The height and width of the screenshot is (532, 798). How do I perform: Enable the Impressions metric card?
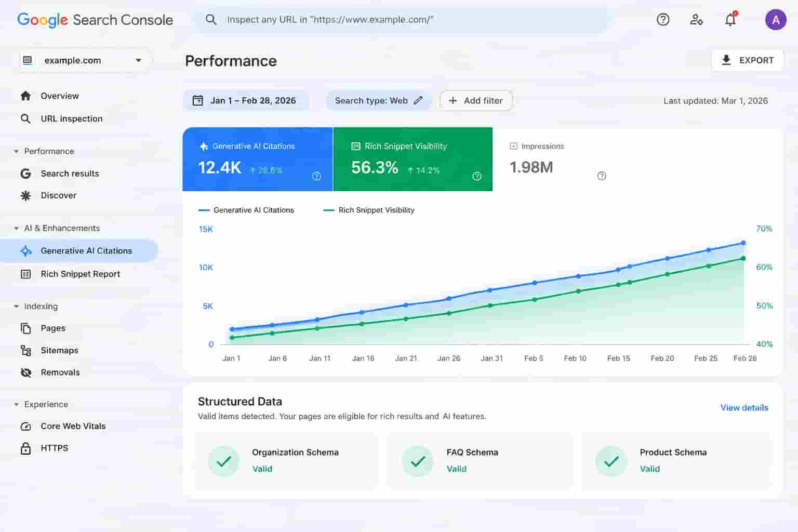click(x=556, y=159)
